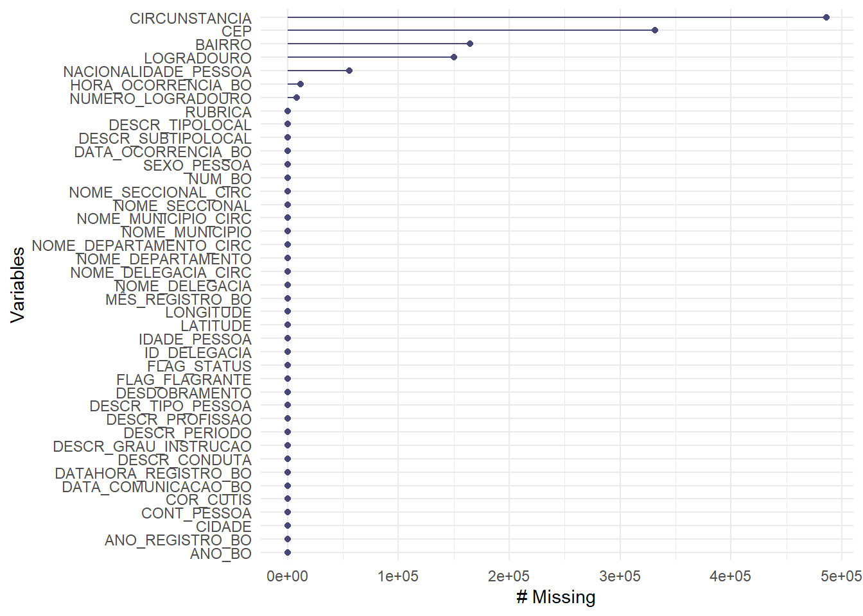Click the NUMERO_LOGRADOURO label
The width and height of the screenshot is (863, 616).
(x=161, y=99)
